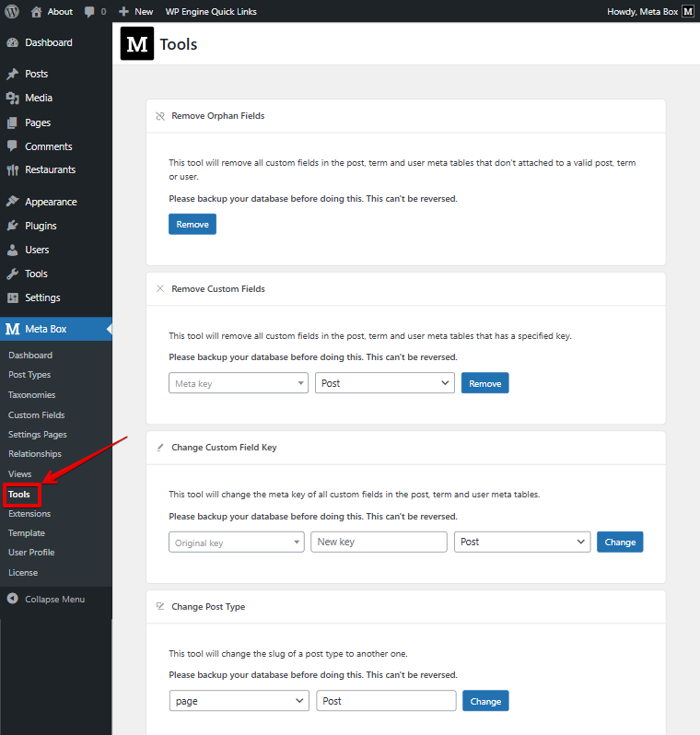Click the Appearance paintbrush icon
The width and height of the screenshot is (700, 735).
13,202
